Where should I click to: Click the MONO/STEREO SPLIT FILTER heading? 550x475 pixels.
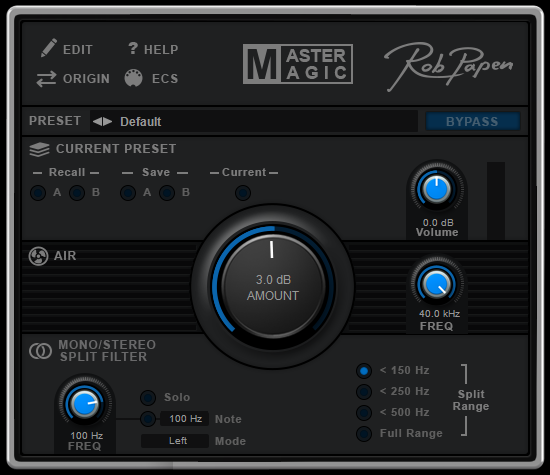pyautogui.click(x=107, y=351)
